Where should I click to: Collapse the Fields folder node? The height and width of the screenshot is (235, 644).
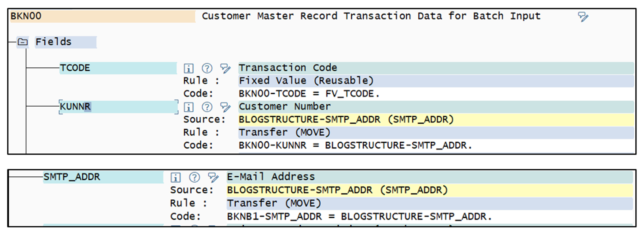point(23,42)
